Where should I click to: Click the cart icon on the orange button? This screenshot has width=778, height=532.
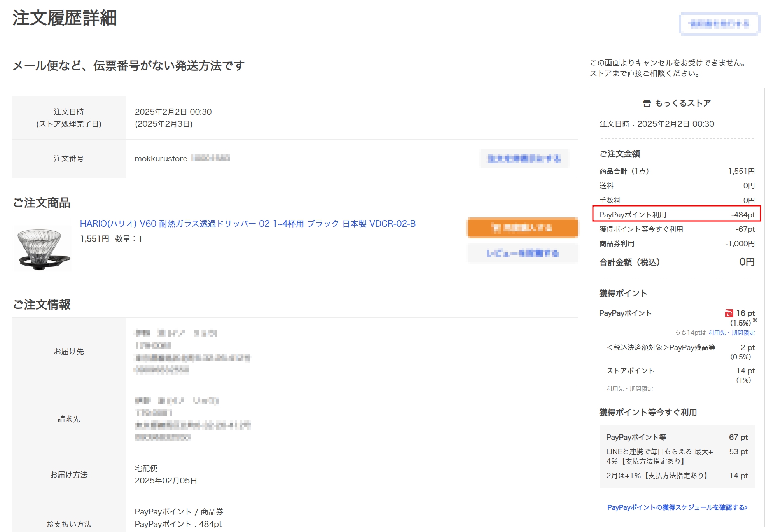tap(495, 228)
